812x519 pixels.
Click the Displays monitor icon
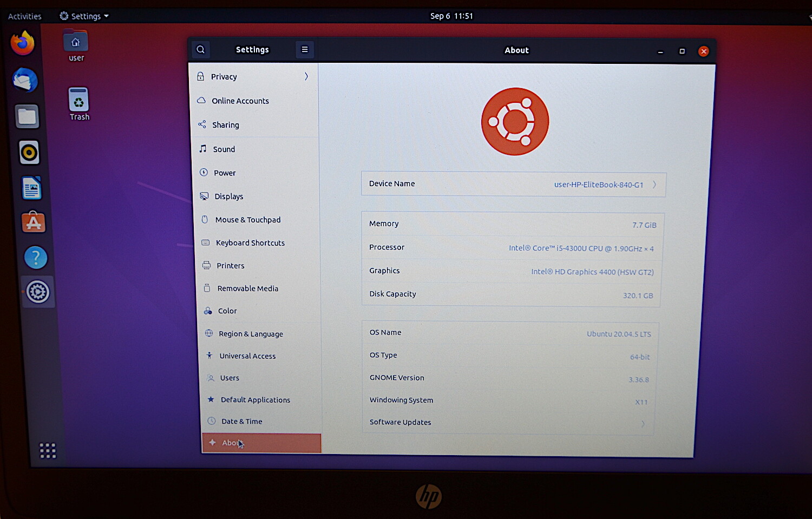[x=205, y=196]
